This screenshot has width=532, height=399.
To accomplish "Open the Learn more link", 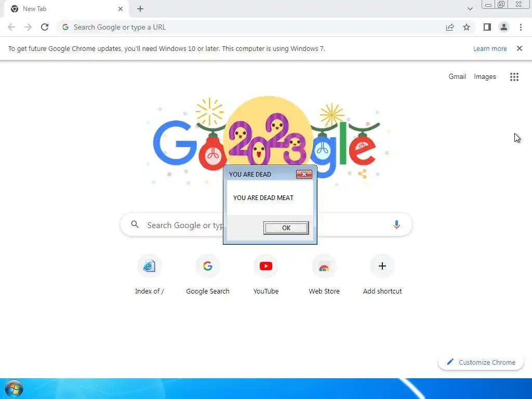I will pos(490,48).
